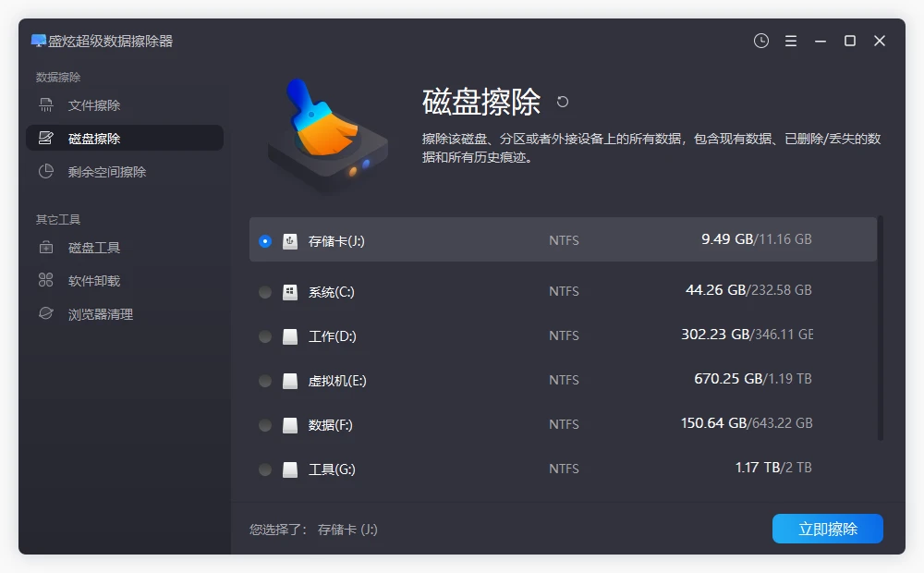Click the USB drive icon for 存储卡(J:)
Screen dimensions: 924x573
click(x=290, y=240)
